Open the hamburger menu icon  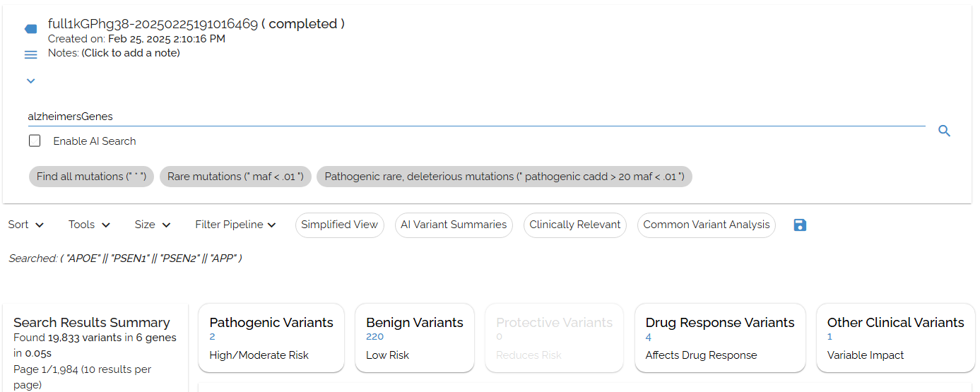pyautogui.click(x=30, y=54)
